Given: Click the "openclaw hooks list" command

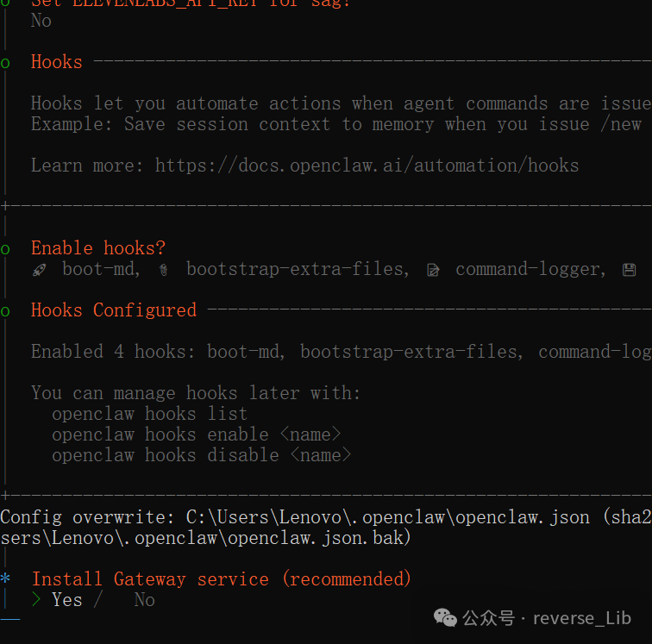Looking at the screenshot, I should 150,414.
